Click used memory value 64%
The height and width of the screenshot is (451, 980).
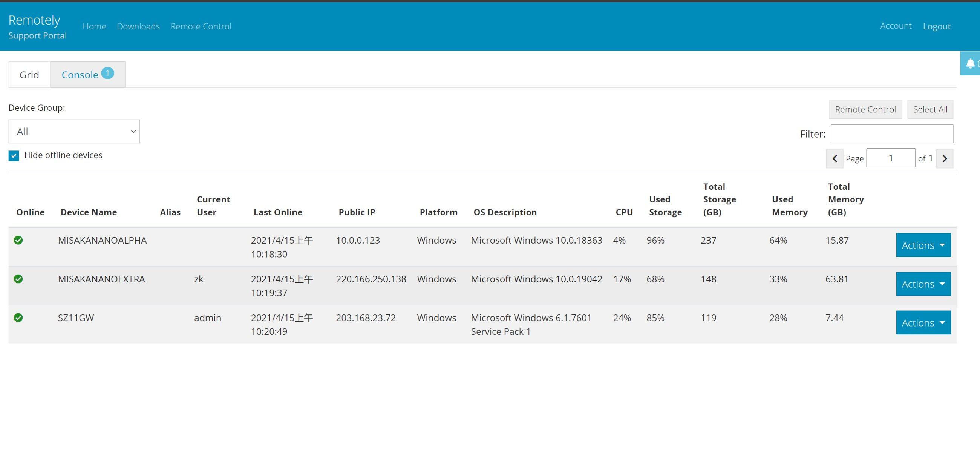tap(778, 240)
